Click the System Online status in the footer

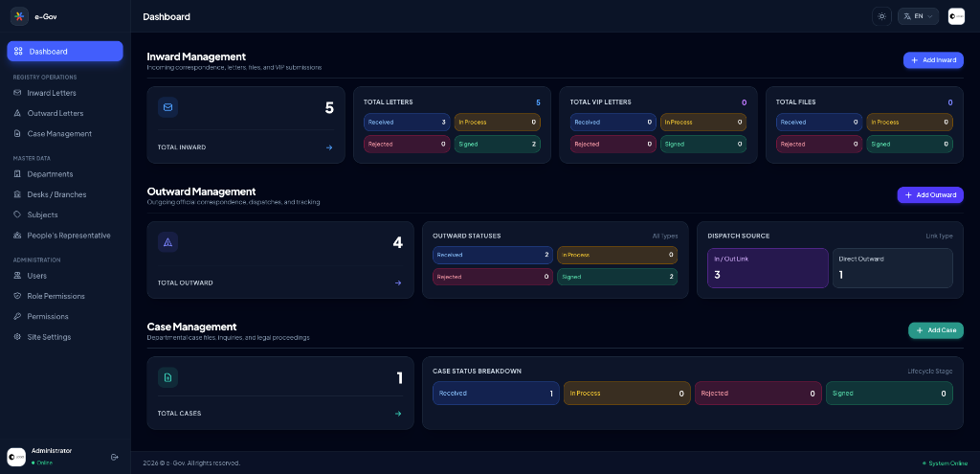coord(945,463)
